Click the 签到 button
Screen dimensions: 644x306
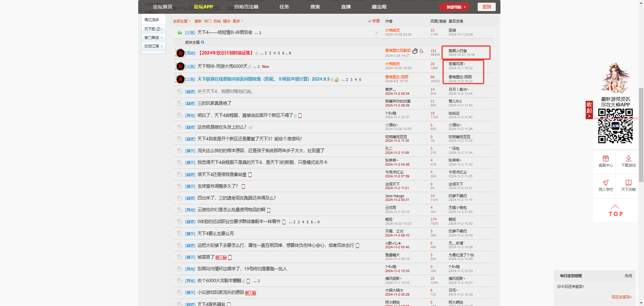tap(486, 7)
